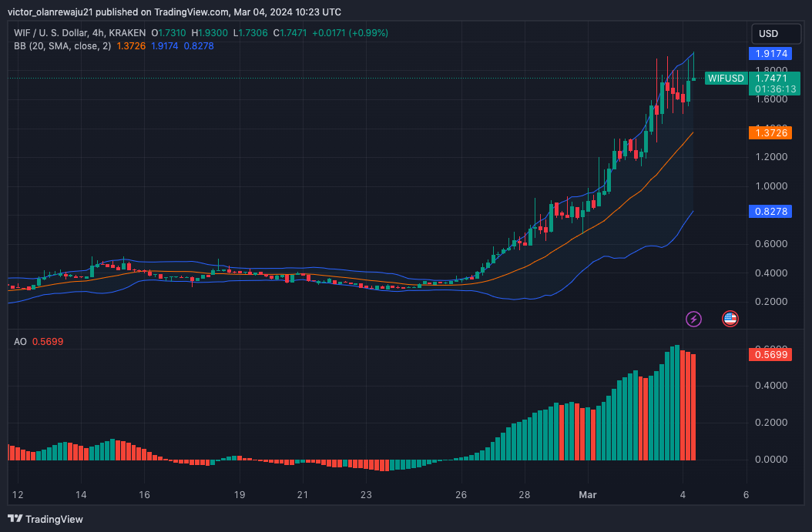
Task: Open the USD currency selector
Action: (776, 34)
